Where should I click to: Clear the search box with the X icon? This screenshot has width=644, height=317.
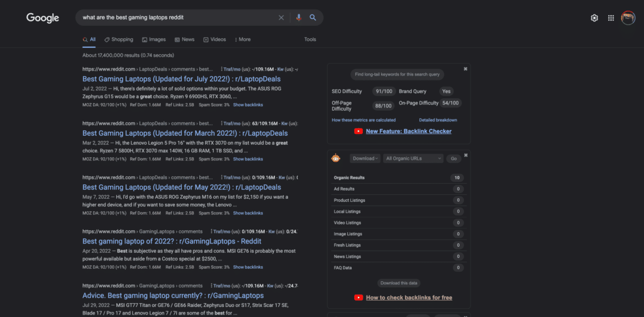(x=281, y=18)
